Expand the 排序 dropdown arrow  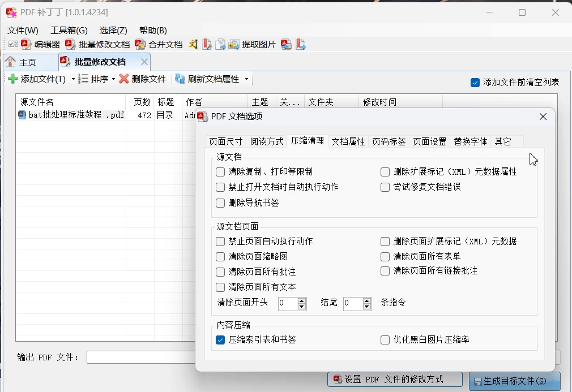[113, 79]
